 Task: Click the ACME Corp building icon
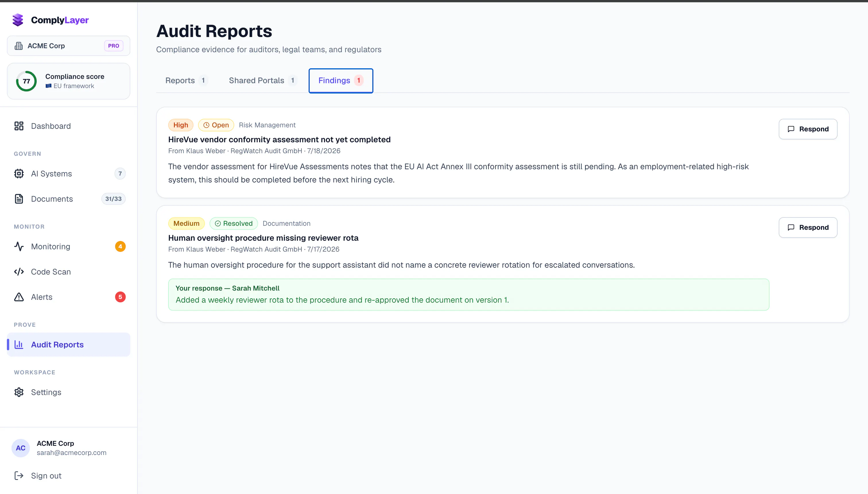pyautogui.click(x=19, y=46)
